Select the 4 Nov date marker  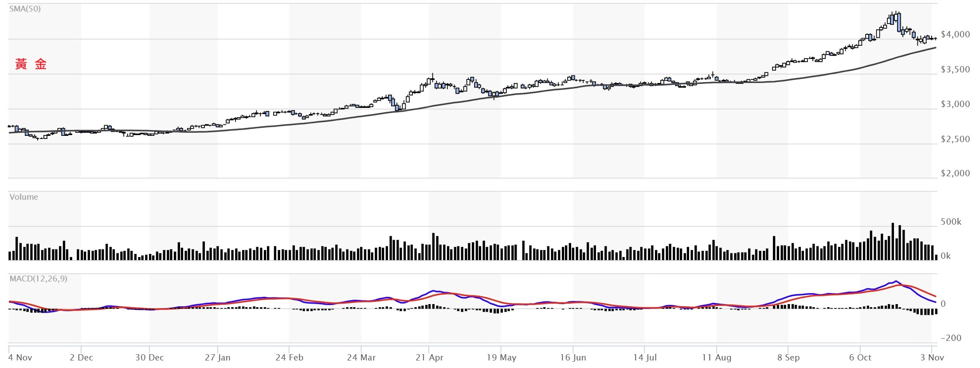coord(20,358)
